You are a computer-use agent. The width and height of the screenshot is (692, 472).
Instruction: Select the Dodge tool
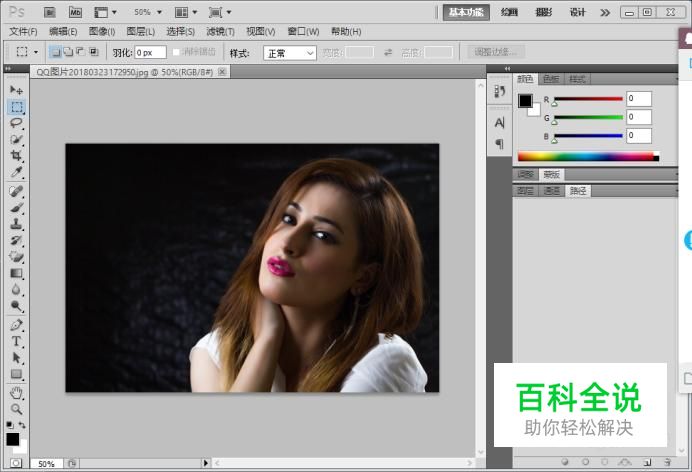pyautogui.click(x=16, y=306)
